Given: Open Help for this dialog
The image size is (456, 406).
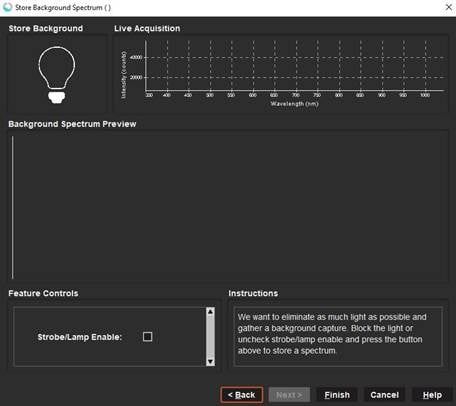Looking at the screenshot, I should (432, 395).
